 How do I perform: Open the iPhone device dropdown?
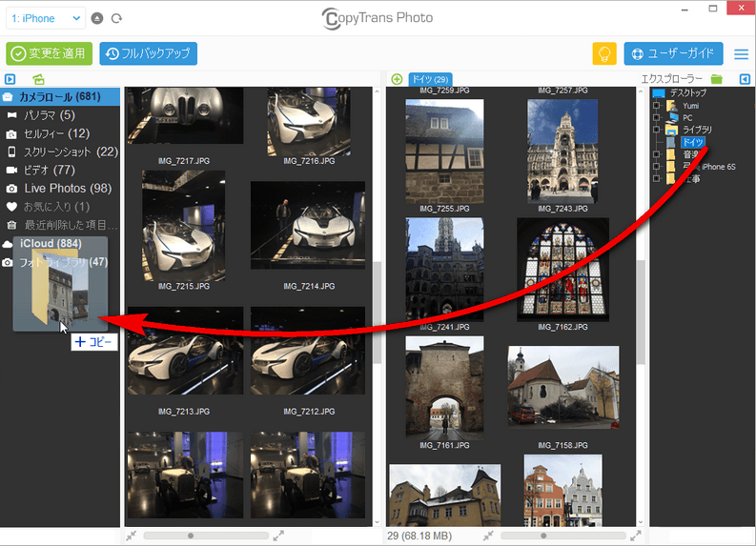(46, 18)
